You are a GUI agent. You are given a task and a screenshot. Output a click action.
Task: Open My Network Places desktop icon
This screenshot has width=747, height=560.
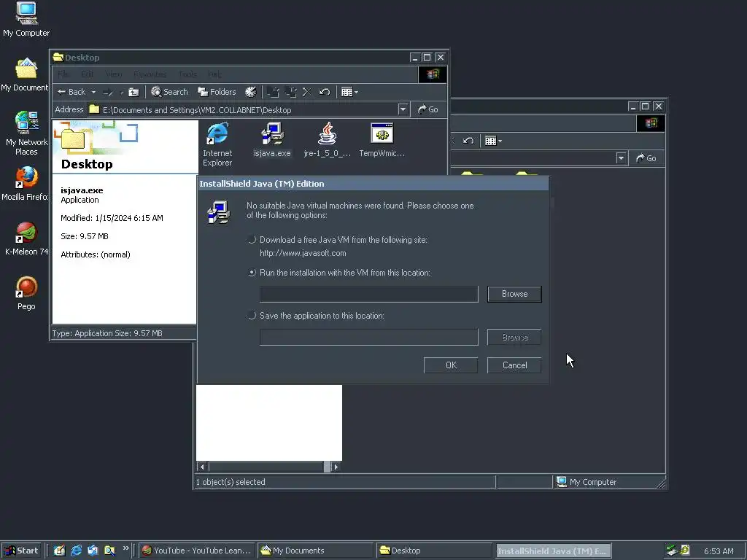[x=26, y=133]
